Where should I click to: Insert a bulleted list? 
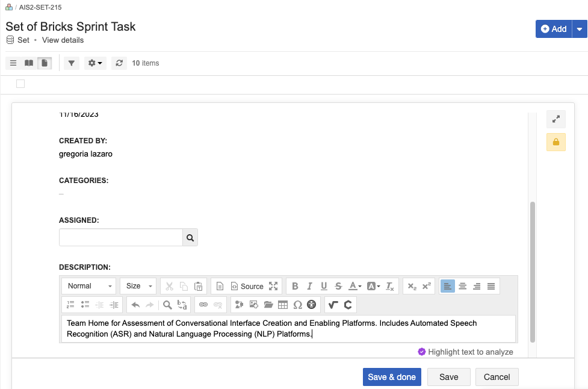85,305
